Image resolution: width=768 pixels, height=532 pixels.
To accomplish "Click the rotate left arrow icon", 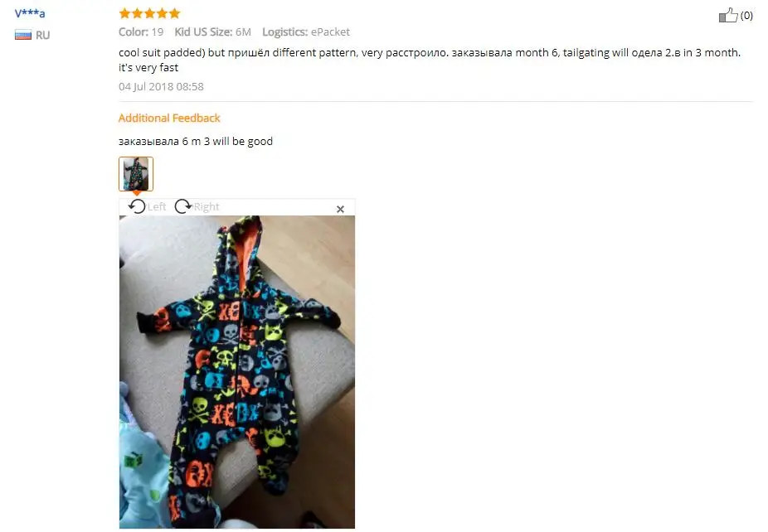I will [x=137, y=206].
